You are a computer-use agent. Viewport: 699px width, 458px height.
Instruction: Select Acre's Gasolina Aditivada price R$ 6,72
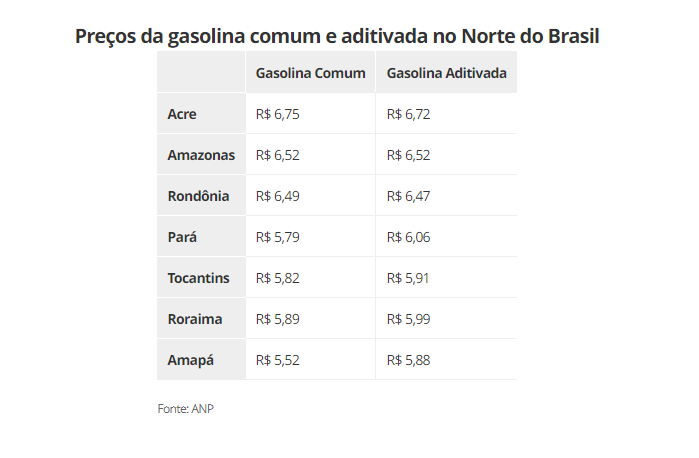[408, 114]
